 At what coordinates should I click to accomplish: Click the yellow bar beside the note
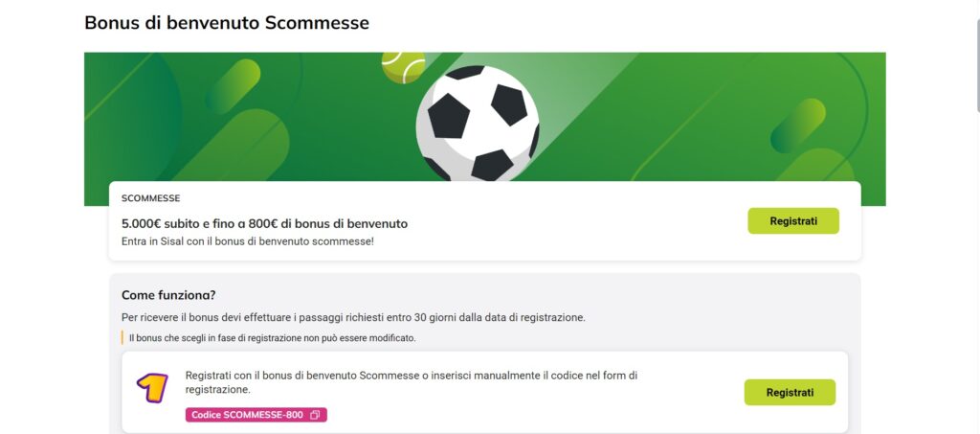122,337
